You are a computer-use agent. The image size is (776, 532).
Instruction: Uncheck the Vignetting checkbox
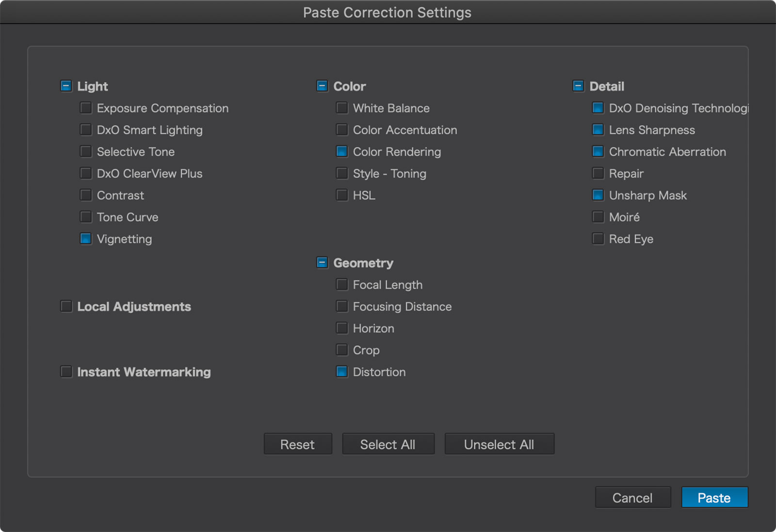[86, 239]
